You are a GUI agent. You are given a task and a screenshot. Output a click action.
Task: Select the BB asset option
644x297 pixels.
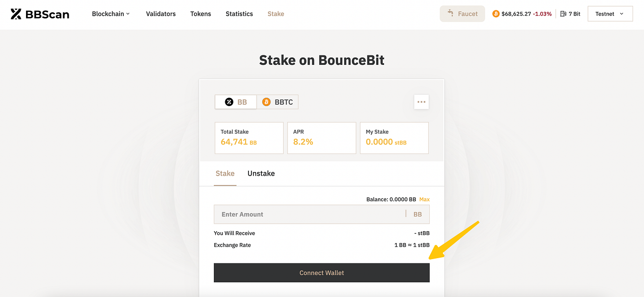coord(236,101)
